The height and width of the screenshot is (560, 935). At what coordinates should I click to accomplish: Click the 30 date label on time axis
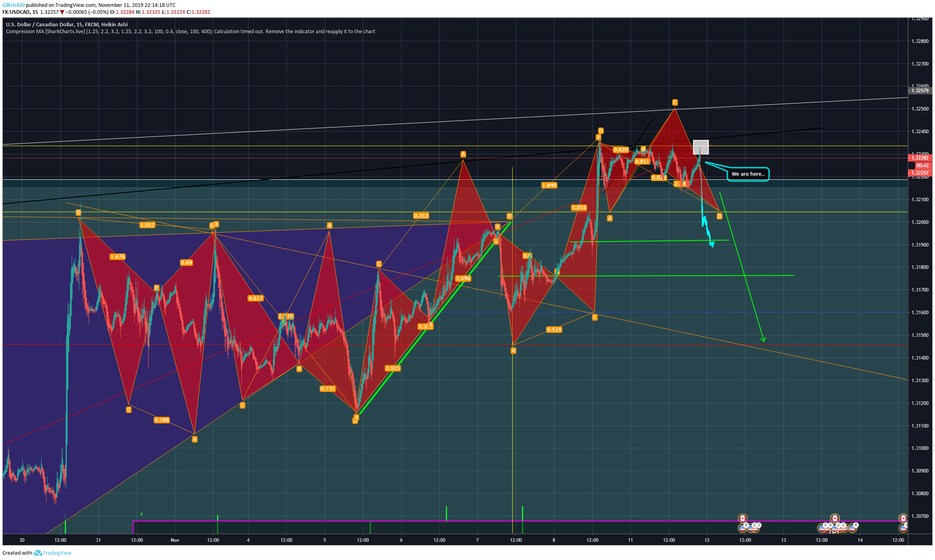(22, 540)
